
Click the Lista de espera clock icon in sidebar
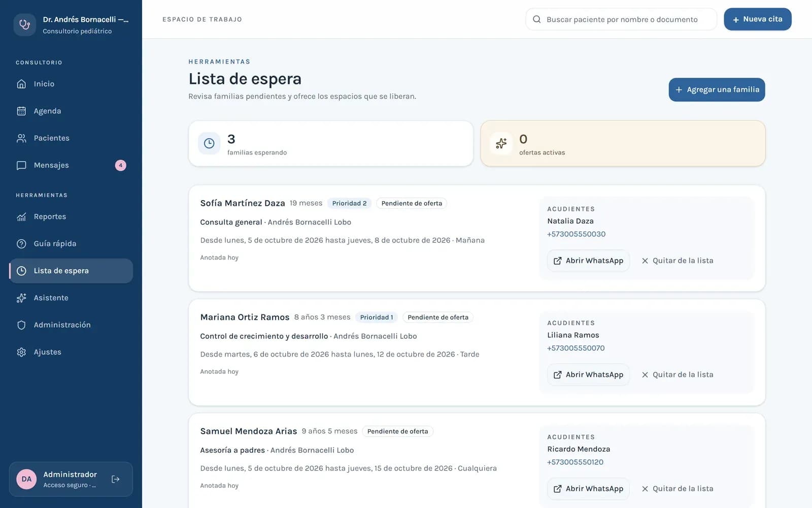21,271
